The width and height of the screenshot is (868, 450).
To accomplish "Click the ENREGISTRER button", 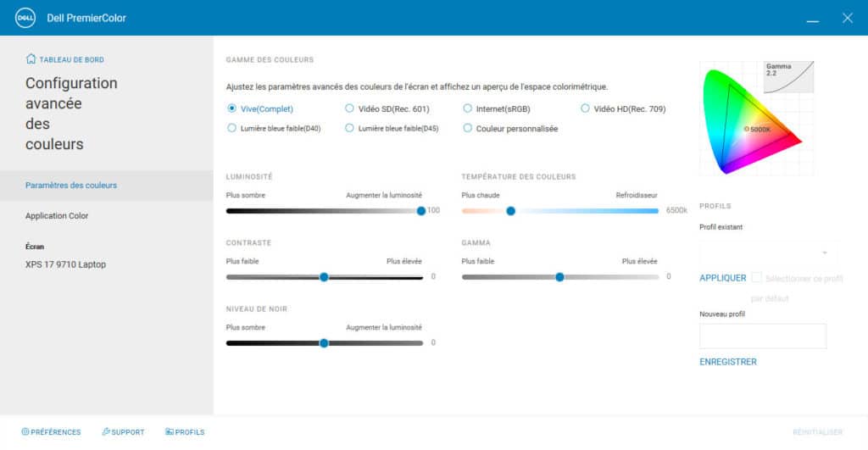I will click(727, 361).
